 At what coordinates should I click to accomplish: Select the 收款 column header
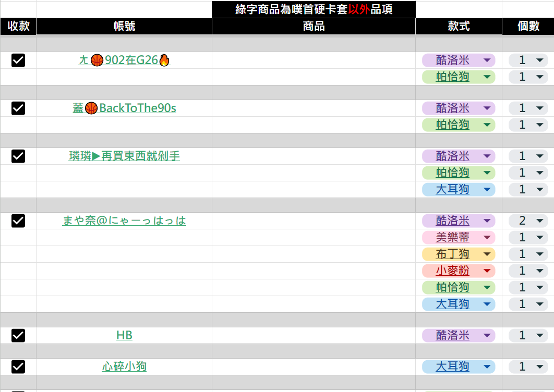[18, 26]
